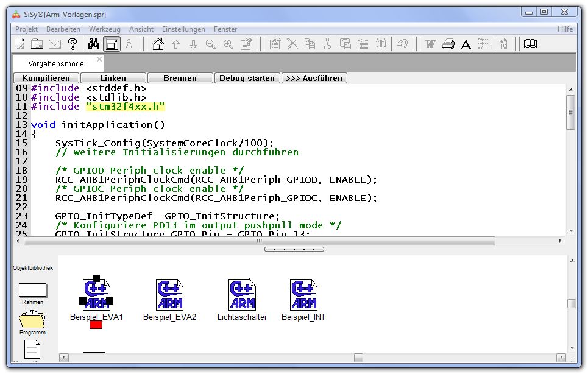Click the diagram pane vertical scrollbar thumb
This screenshot has width=588, height=374.
point(572,303)
